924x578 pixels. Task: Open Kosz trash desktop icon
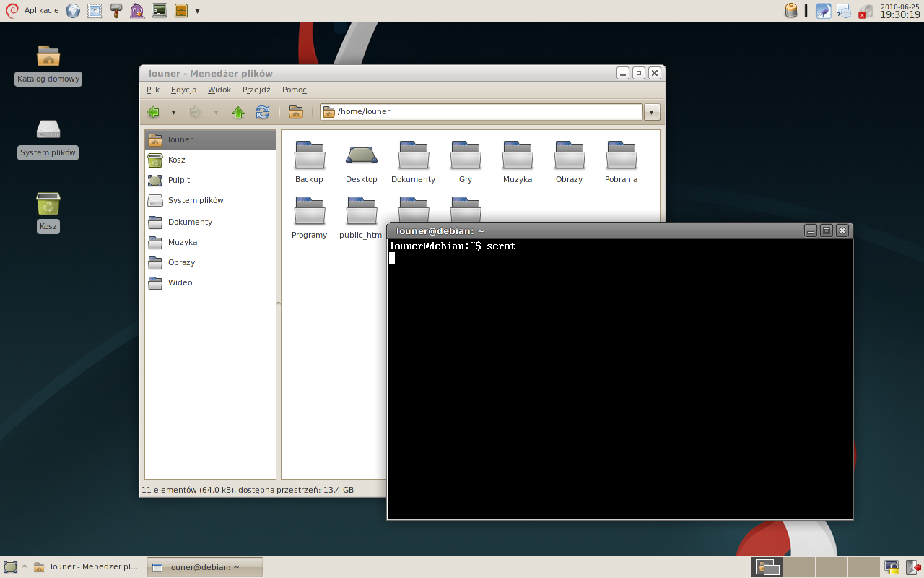(x=48, y=212)
